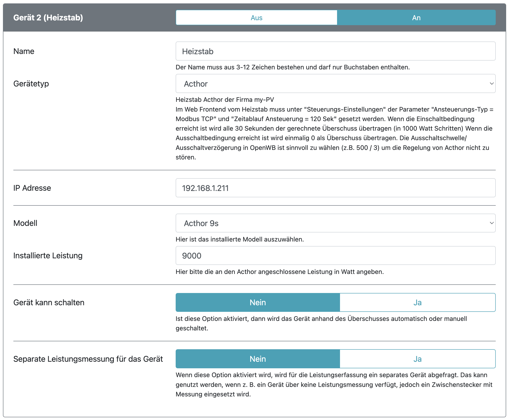Click the Installierte Leistung label

48,256
